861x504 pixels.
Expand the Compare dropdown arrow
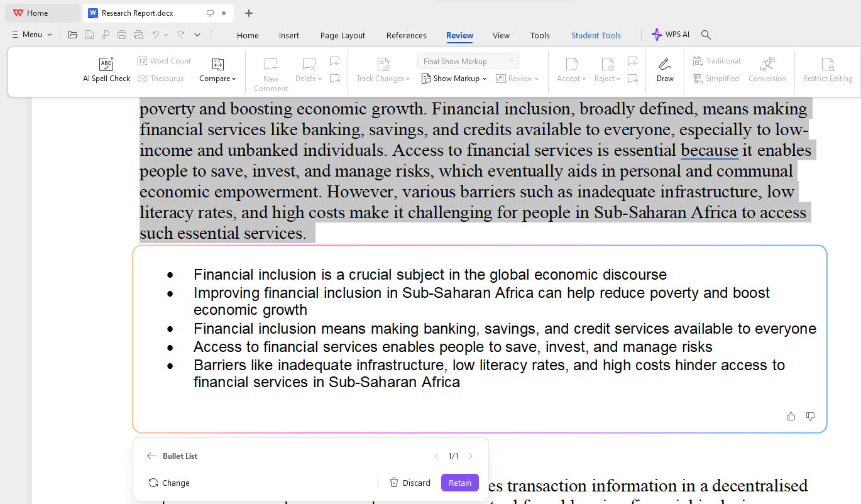pyautogui.click(x=234, y=79)
